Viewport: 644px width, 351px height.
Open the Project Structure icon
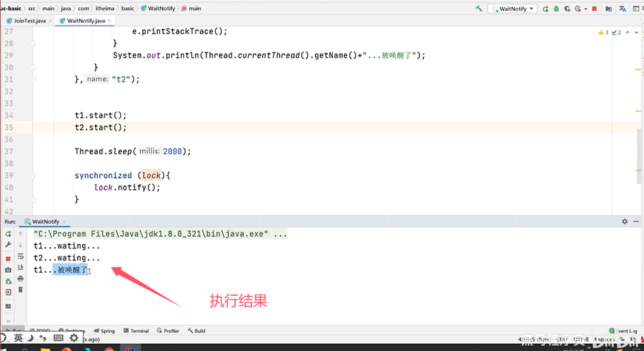click(609, 9)
